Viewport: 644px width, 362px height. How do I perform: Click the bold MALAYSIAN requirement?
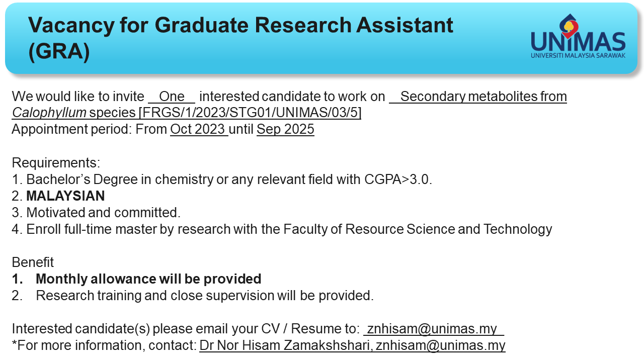pyautogui.click(x=65, y=196)
